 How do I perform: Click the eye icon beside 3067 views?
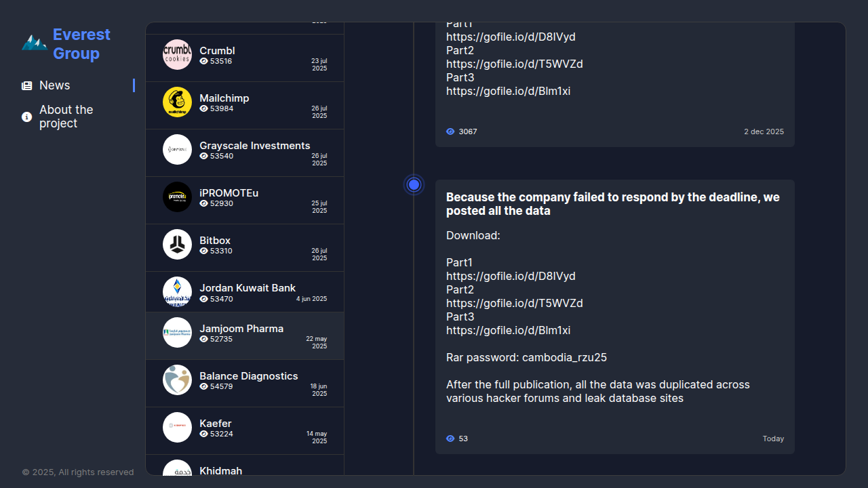[450, 131]
